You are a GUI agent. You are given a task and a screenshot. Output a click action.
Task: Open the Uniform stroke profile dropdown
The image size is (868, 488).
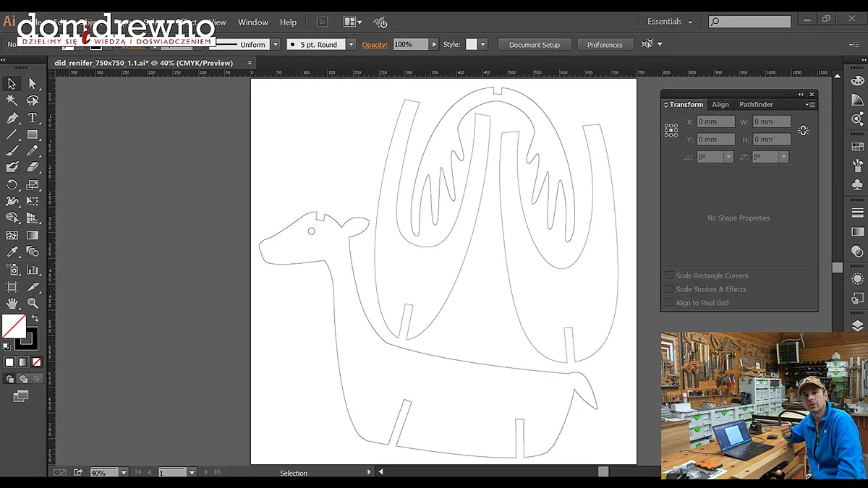point(275,45)
